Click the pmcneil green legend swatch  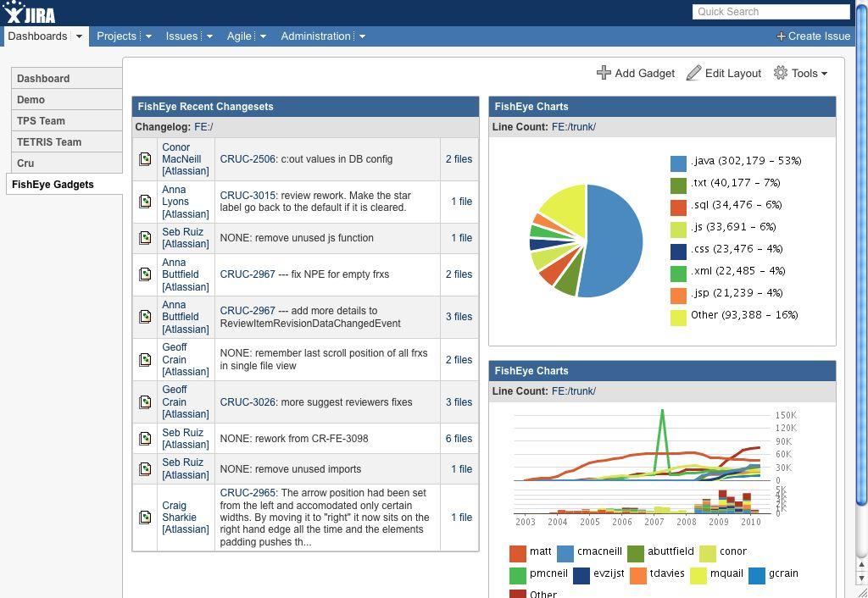tap(518, 576)
